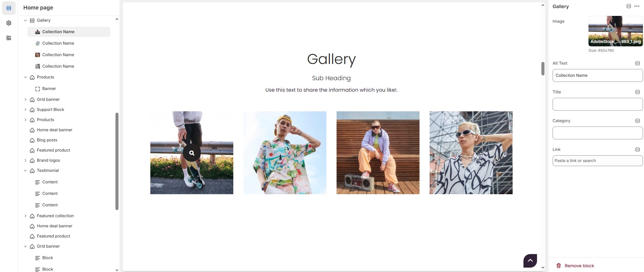
Task: Click the AdobeStock image thumbnail in panel
Action: click(616, 31)
